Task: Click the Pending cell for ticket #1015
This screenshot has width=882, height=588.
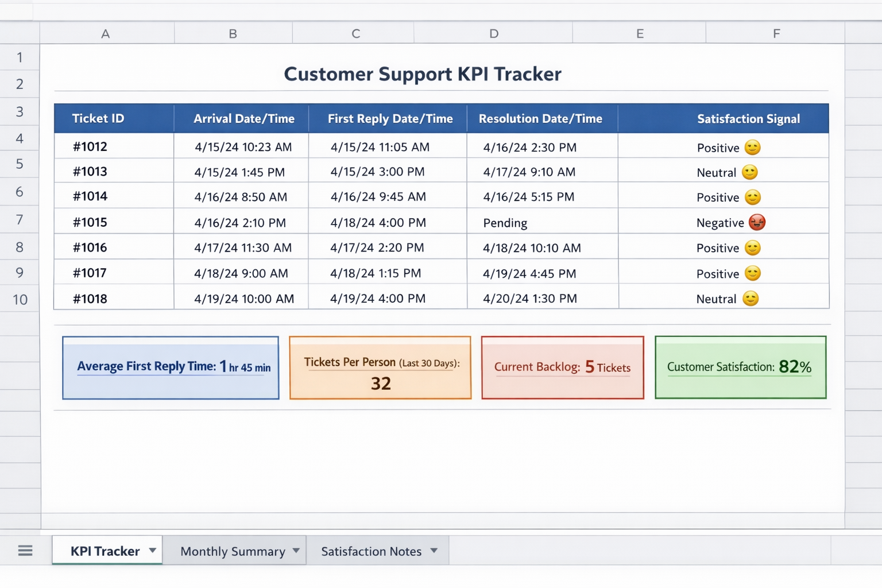Action: click(x=505, y=222)
